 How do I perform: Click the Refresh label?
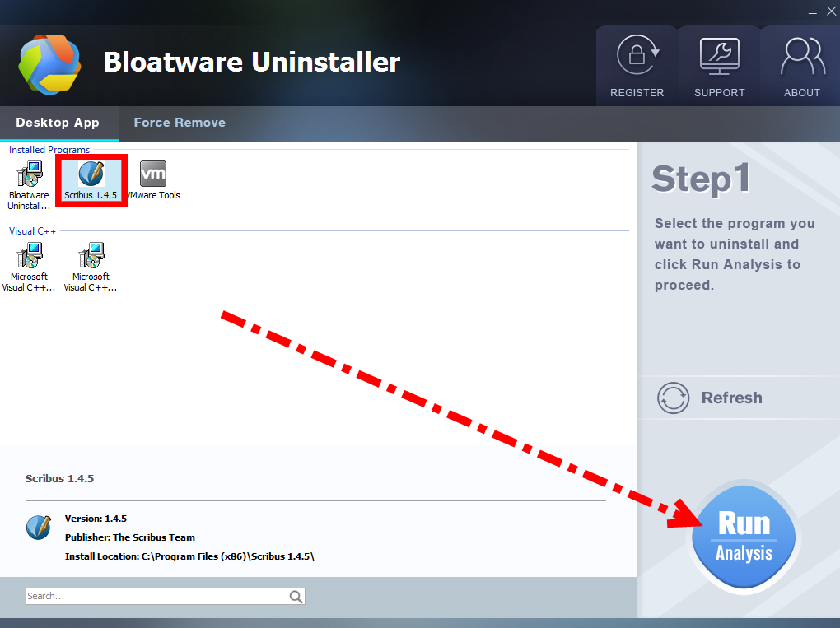pos(732,398)
